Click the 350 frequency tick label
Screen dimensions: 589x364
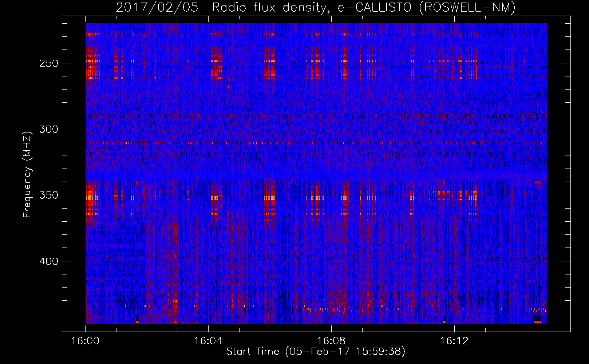coord(49,195)
